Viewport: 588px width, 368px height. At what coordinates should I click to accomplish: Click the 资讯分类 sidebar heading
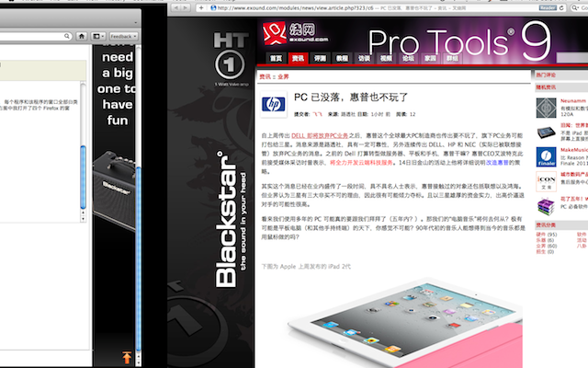(546, 224)
